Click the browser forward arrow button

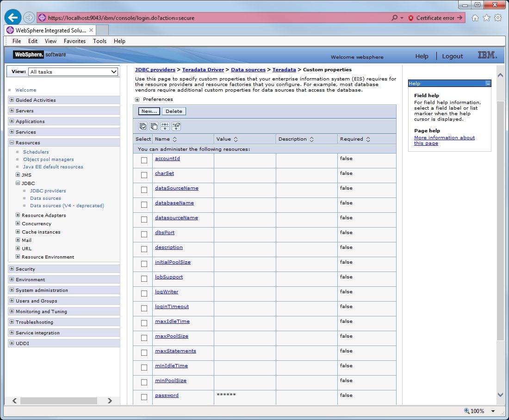[x=29, y=18]
